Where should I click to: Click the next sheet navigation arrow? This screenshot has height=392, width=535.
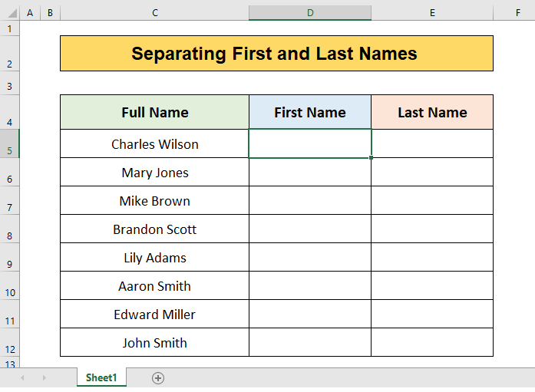pos(44,377)
